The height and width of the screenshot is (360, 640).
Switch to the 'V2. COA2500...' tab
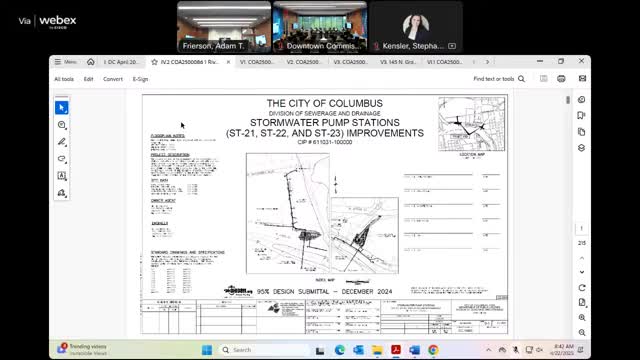[304, 62]
